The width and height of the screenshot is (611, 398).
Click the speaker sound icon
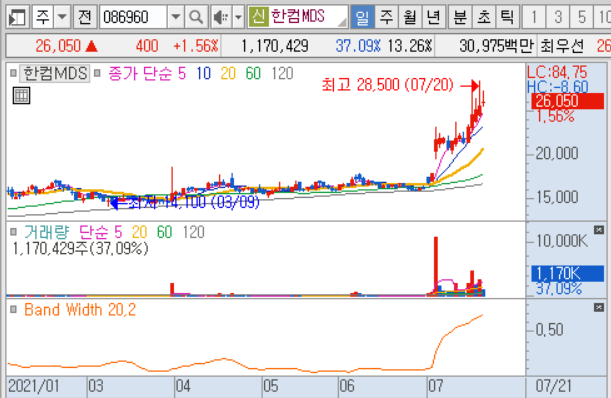point(221,17)
